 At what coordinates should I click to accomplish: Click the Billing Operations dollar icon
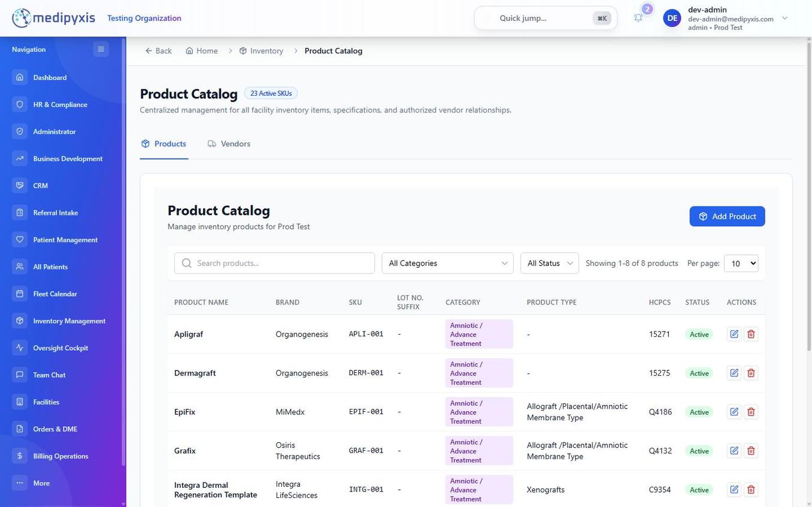point(20,456)
